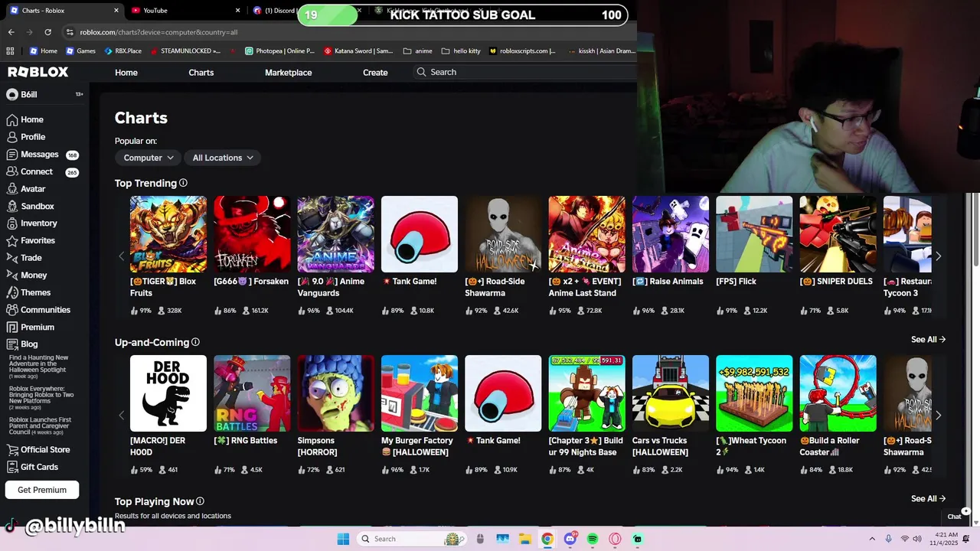Viewport: 980px width, 551px height.
Task: Open the anime bookmarks folder
Action: click(417, 51)
